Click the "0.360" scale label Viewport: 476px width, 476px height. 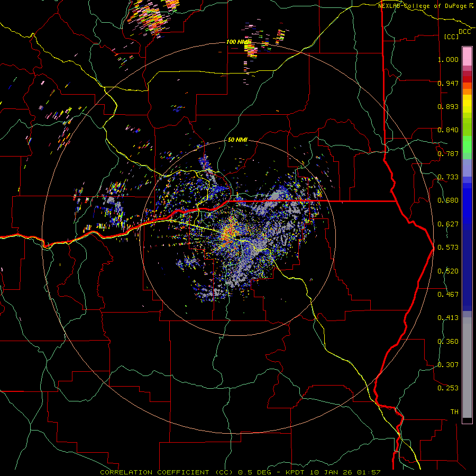point(448,342)
